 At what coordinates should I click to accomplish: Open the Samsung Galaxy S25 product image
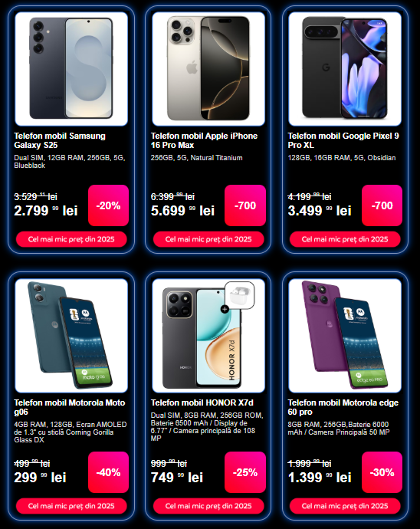tap(71, 69)
